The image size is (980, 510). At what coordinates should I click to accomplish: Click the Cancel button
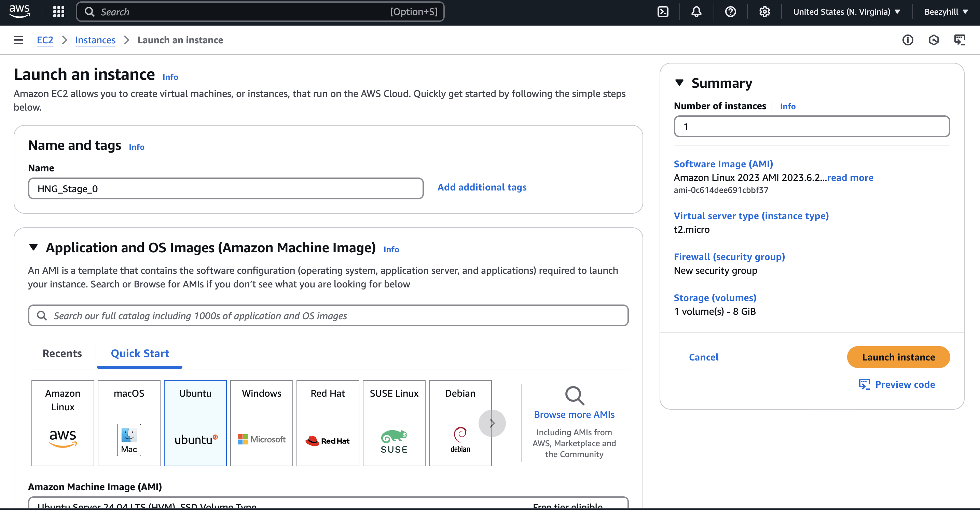coord(703,357)
